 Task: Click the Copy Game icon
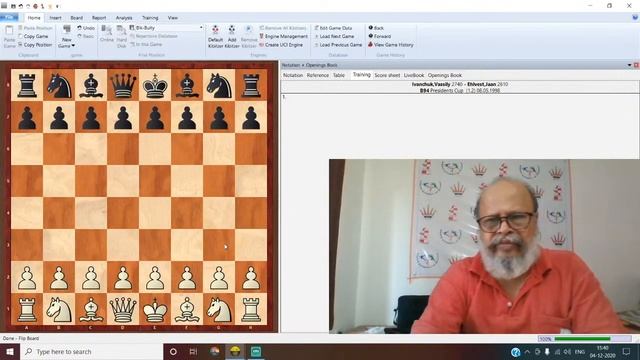[20, 36]
